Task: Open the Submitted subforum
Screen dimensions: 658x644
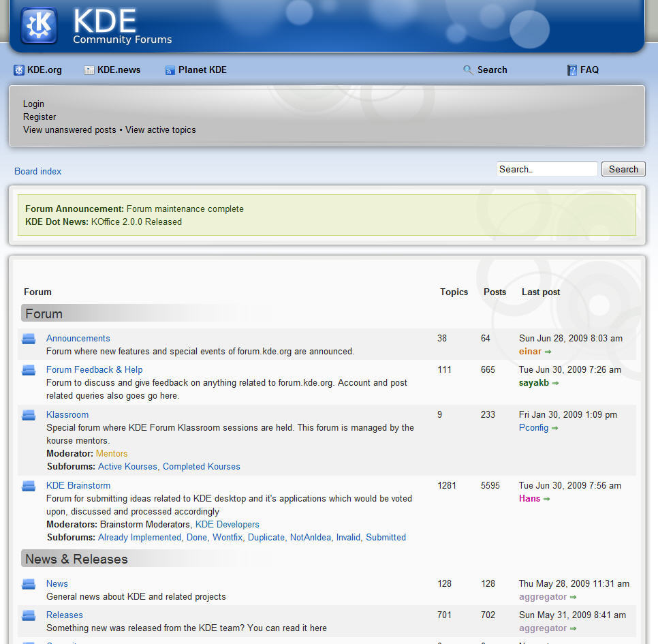Action: 386,538
